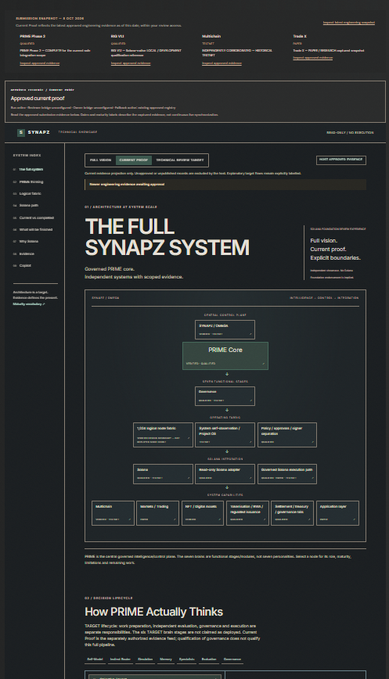Open the Multichain node in the system capabilities row
Viewport: 389px width, 679px height.
(113, 513)
